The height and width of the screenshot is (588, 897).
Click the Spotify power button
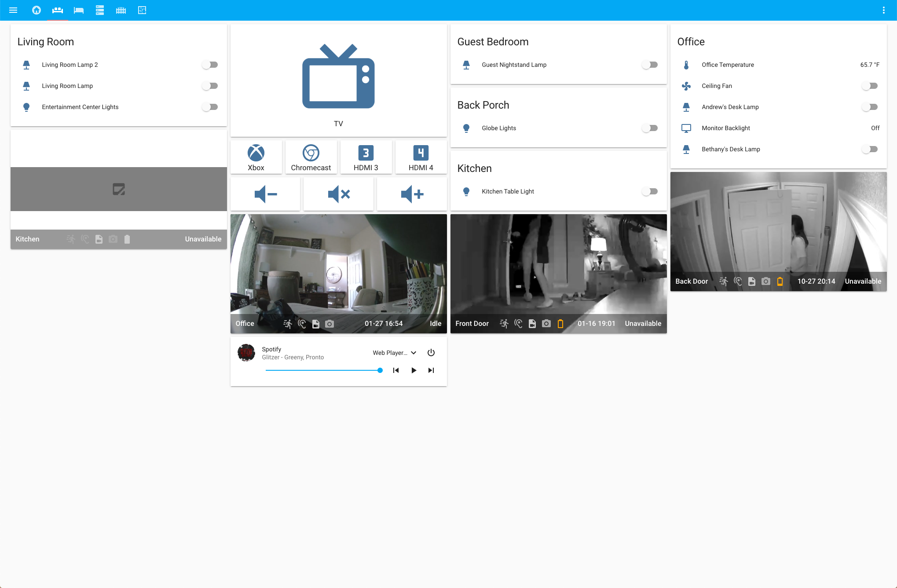431,353
